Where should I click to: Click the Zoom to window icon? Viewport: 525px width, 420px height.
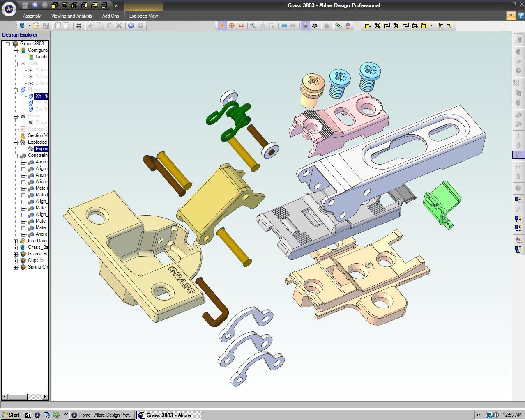tap(262, 25)
